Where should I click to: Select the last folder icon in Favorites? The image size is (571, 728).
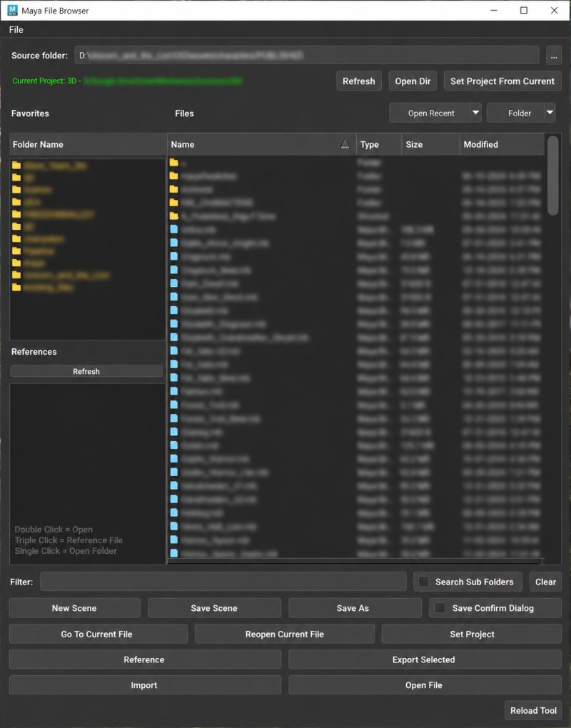pyautogui.click(x=16, y=288)
